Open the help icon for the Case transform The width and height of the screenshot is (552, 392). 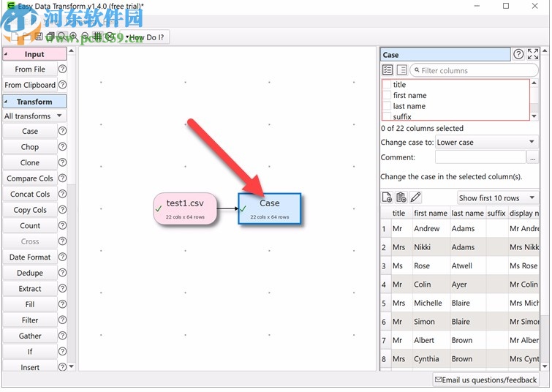[62, 131]
